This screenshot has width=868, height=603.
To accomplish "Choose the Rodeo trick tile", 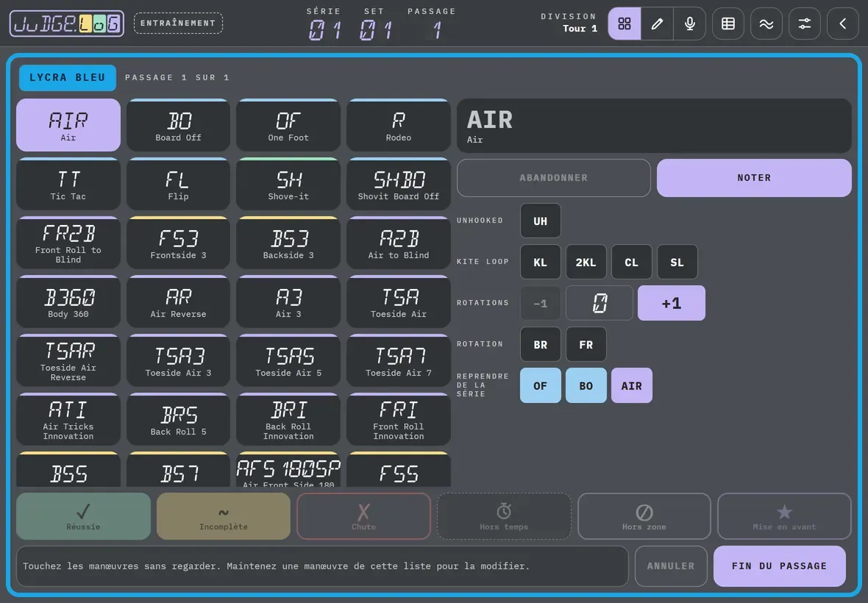I will [399, 125].
